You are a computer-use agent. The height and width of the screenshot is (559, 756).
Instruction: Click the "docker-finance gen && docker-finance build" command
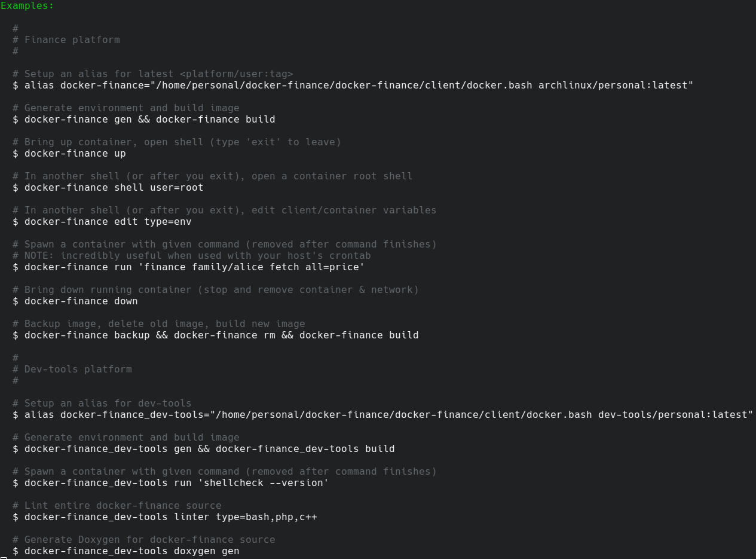coord(149,120)
